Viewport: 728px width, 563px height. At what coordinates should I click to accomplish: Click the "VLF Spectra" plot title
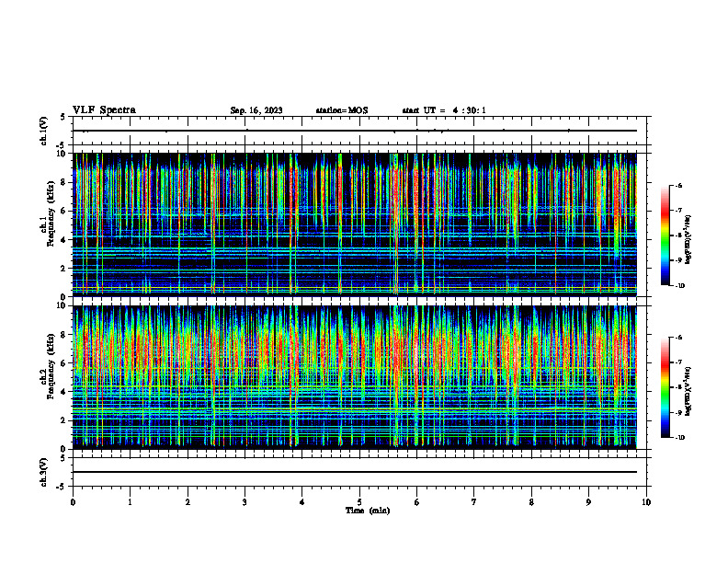pyautogui.click(x=104, y=110)
